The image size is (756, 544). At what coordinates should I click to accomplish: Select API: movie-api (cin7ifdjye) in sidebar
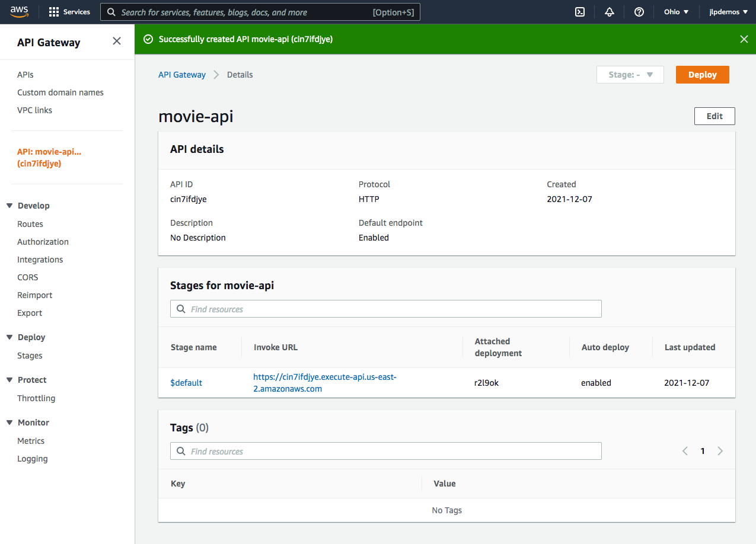(49, 158)
